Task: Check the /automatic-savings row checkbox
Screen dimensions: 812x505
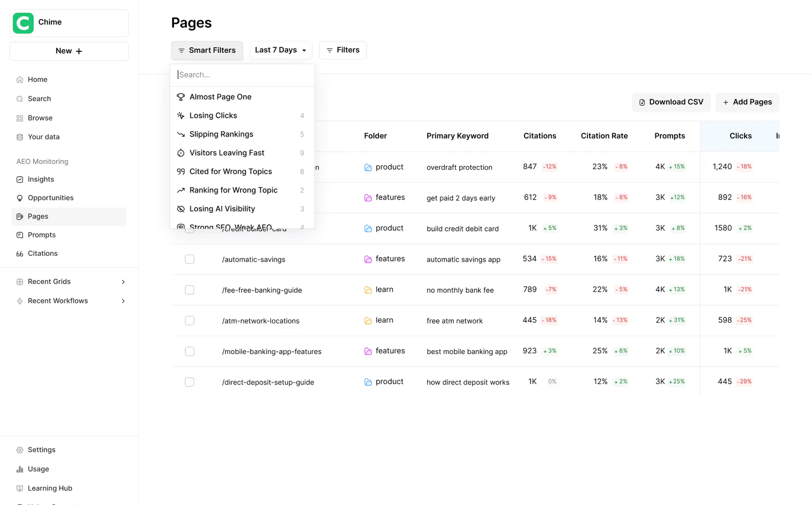Action: click(190, 259)
